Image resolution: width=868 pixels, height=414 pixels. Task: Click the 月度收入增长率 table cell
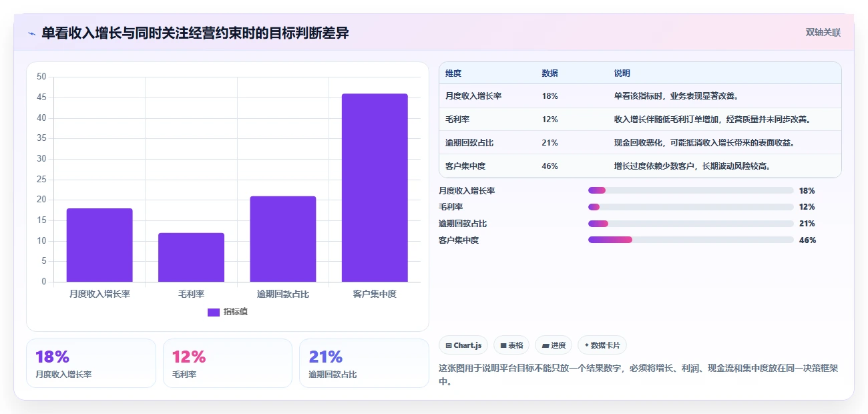pyautogui.click(x=473, y=96)
